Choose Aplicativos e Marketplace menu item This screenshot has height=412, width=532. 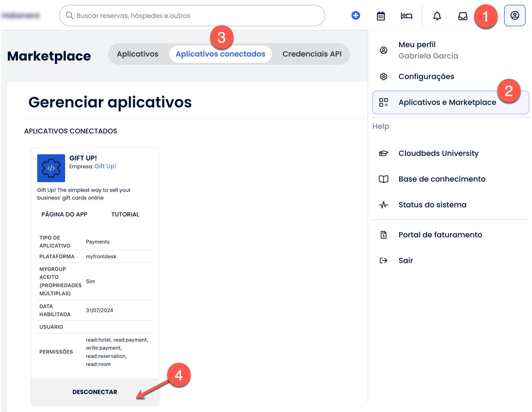point(447,102)
